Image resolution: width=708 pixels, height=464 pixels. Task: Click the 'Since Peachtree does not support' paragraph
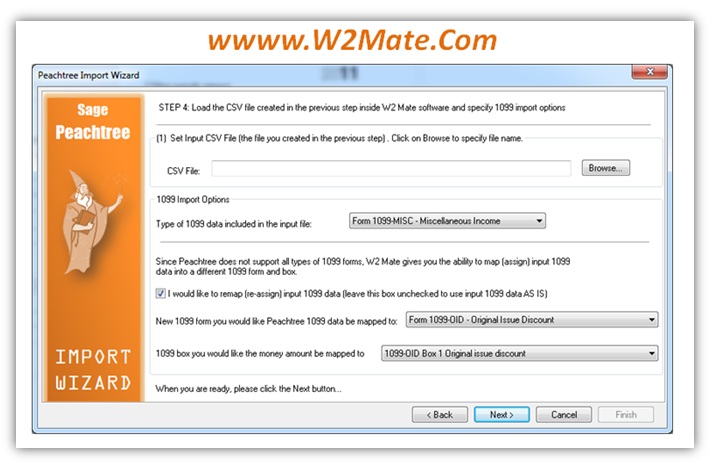tap(363, 266)
